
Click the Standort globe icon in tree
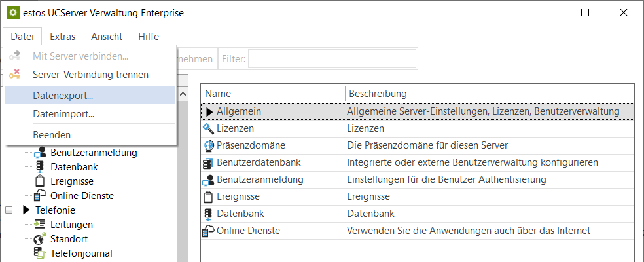click(x=39, y=239)
